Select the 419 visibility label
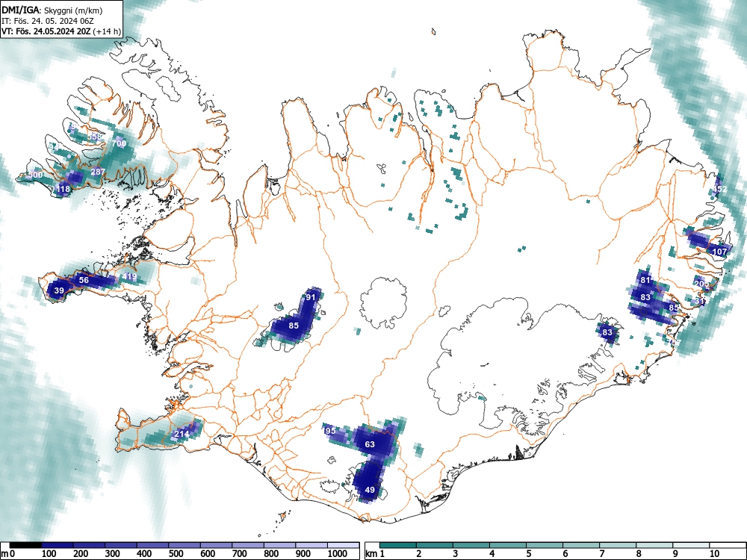Screen dimensions: 747x560 pyautogui.click(x=129, y=276)
